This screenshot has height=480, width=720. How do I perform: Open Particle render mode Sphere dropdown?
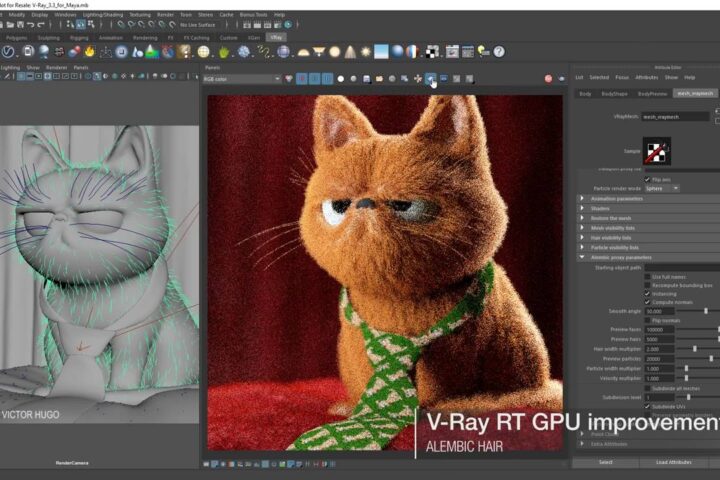pyautogui.click(x=662, y=188)
